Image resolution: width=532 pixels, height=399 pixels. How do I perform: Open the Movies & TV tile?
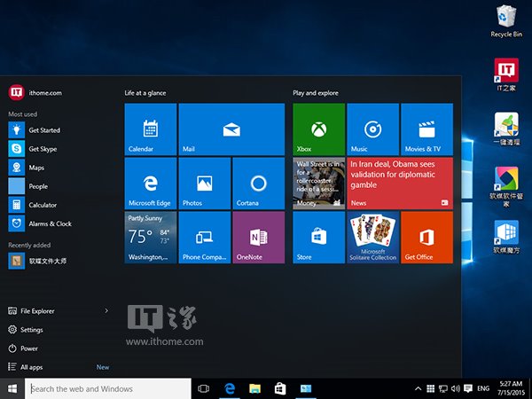pos(426,129)
